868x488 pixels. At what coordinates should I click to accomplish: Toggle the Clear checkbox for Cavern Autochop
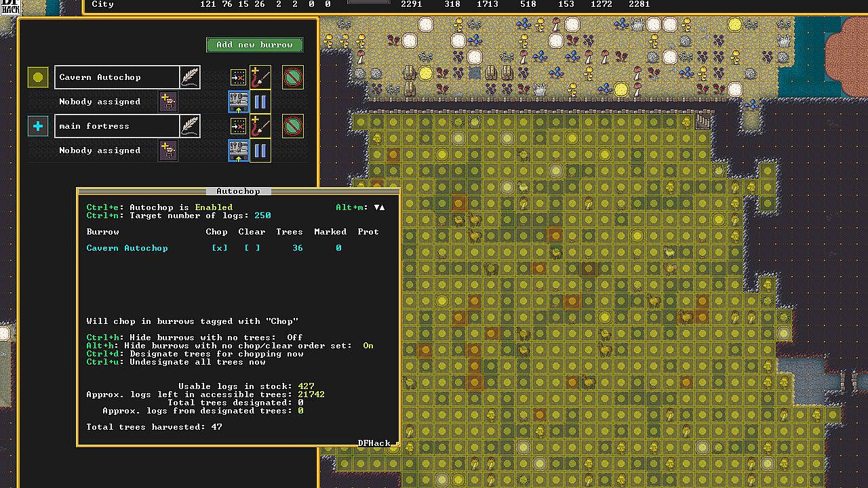click(x=252, y=248)
